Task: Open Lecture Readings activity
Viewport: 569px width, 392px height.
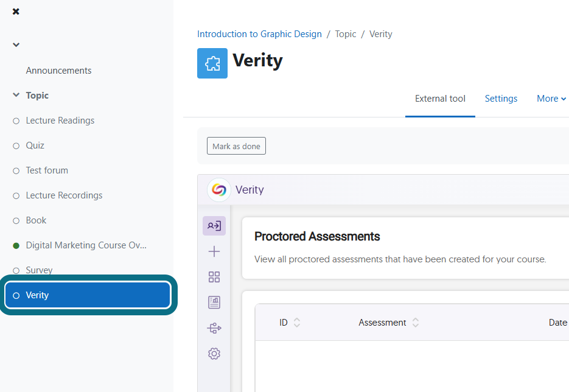Action: coord(60,121)
